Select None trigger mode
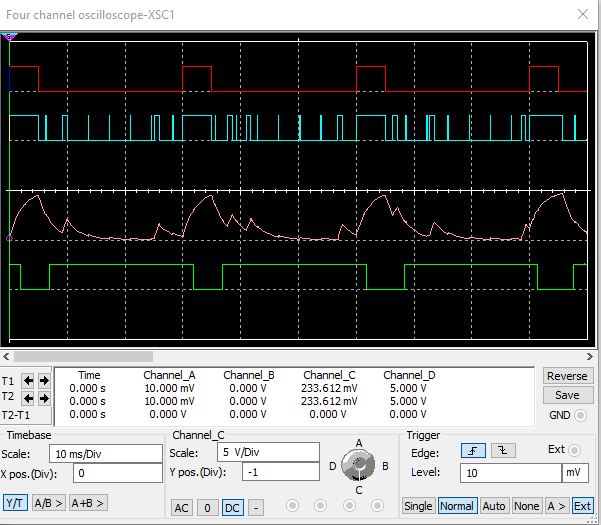This screenshot has width=601, height=525. pos(527,506)
